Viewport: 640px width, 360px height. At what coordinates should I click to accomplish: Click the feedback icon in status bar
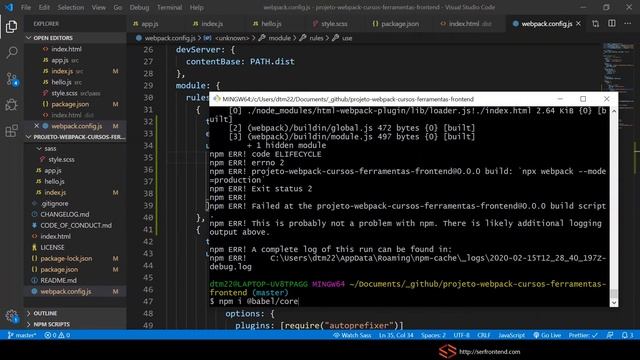tap(610, 335)
